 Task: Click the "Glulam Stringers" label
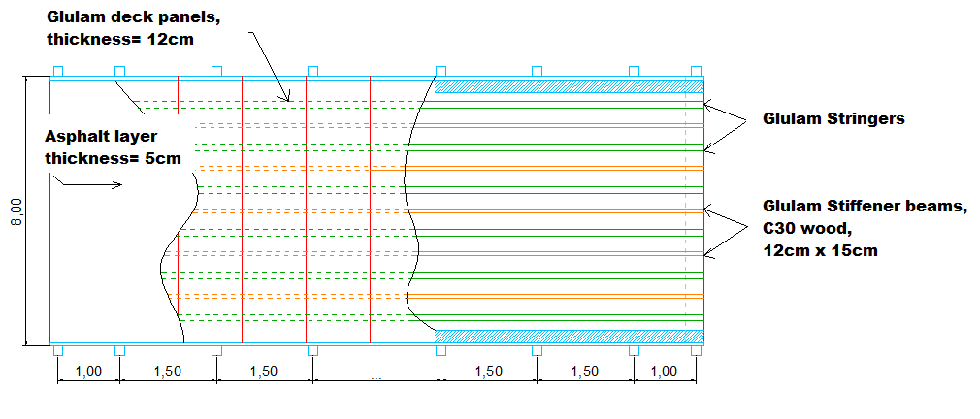(833, 118)
